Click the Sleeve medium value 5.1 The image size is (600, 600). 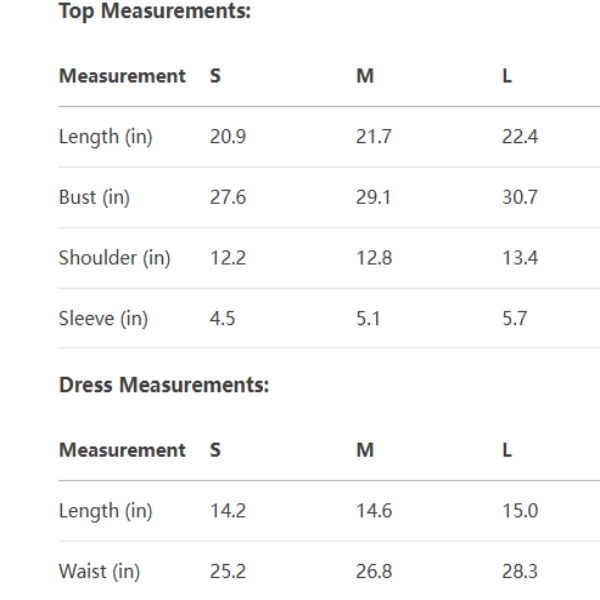(x=368, y=319)
